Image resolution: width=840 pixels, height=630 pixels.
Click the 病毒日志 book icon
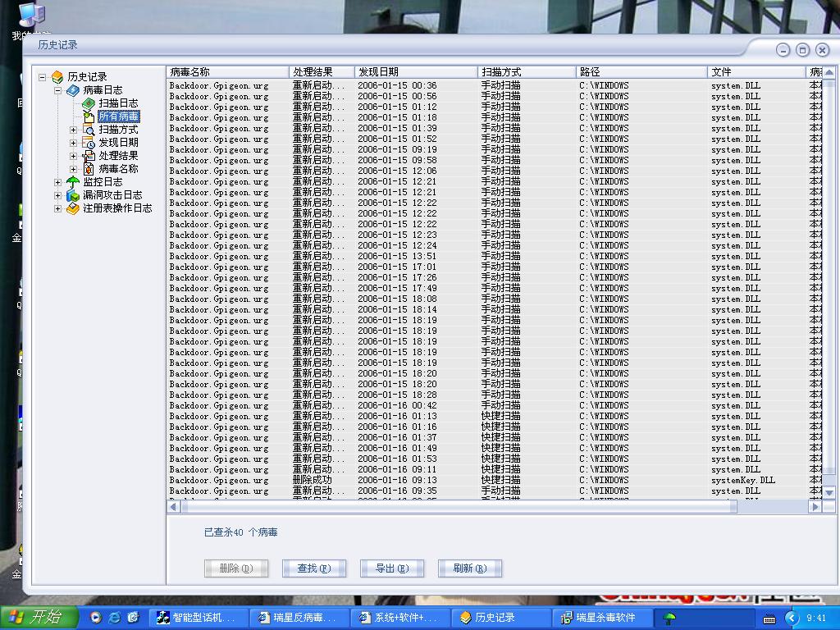coord(73,90)
